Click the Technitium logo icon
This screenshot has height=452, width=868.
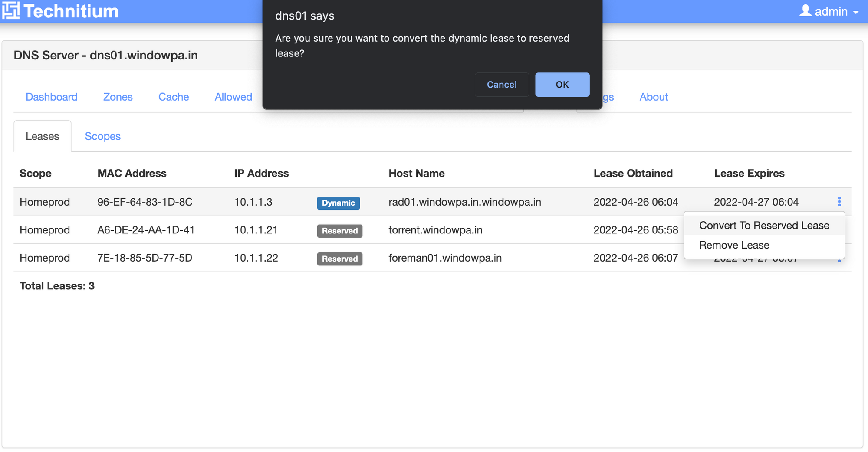click(x=10, y=10)
